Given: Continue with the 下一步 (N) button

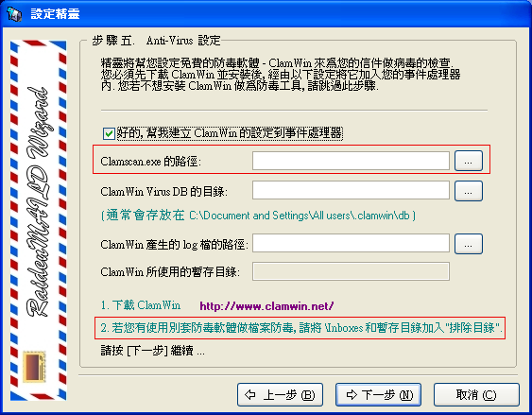Looking at the screenshot, I should pos(378,394).
